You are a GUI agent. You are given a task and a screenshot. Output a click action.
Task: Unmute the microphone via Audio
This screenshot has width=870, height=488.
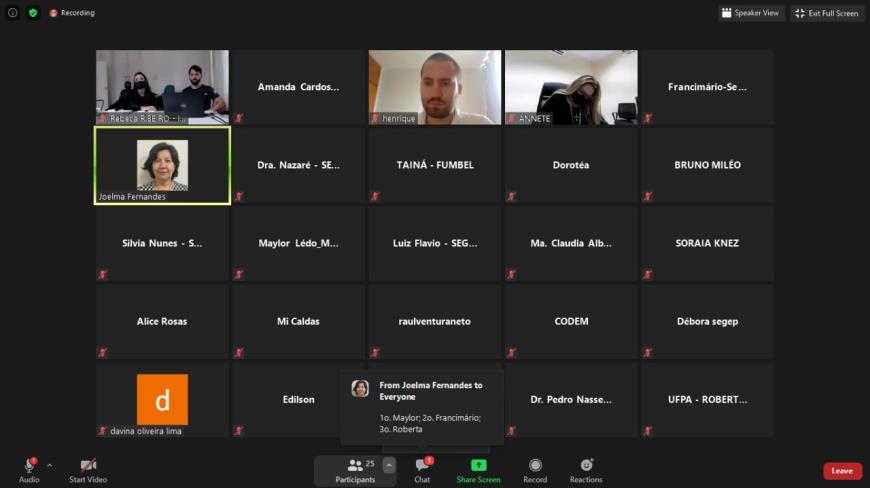pyautogui.click(x=29, y=470)
